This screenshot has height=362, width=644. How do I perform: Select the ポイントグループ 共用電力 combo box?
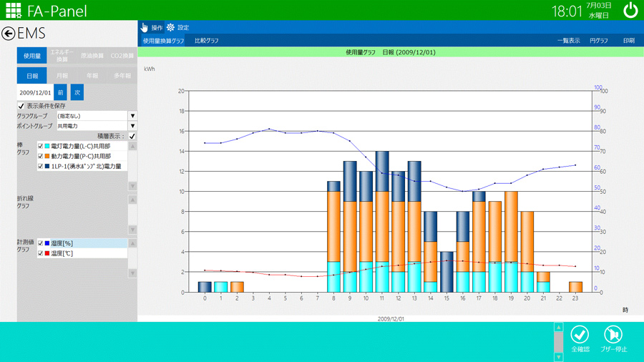tap(97, 126)
